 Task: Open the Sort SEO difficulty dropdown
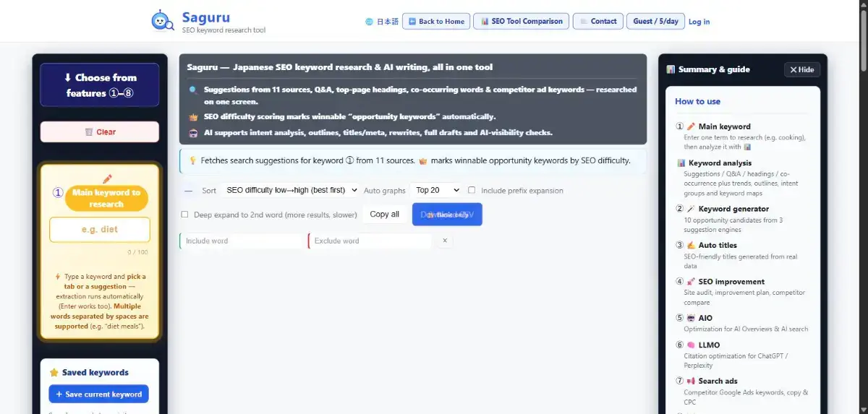click(x=290, y=190)
